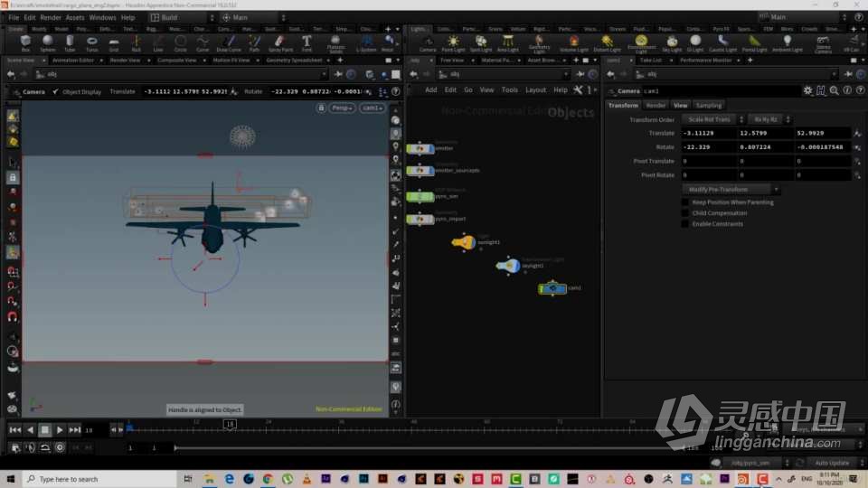Open network editor Tools menu
Image resolution: width=868 pixels, height=488 pixels.
[509, 89]
